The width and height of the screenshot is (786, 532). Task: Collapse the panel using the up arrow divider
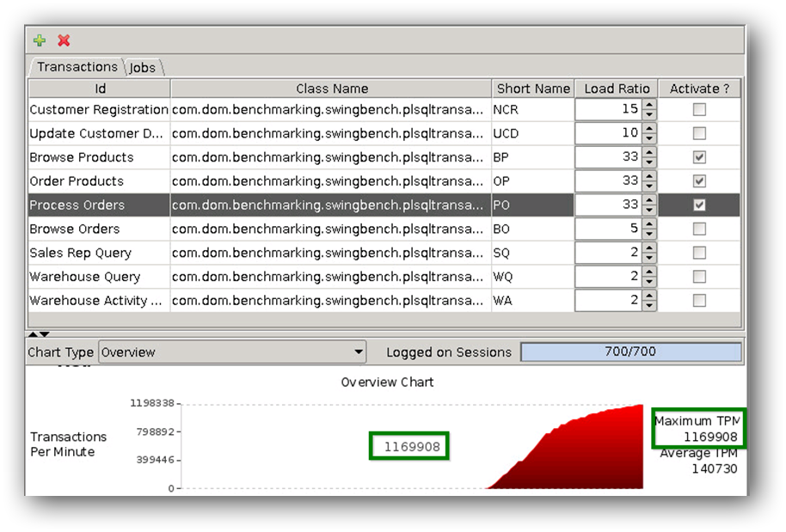[34, 333]
